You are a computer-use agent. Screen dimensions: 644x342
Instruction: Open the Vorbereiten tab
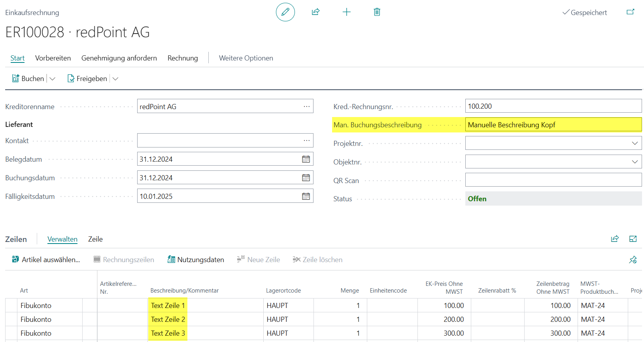pos(53,58)
